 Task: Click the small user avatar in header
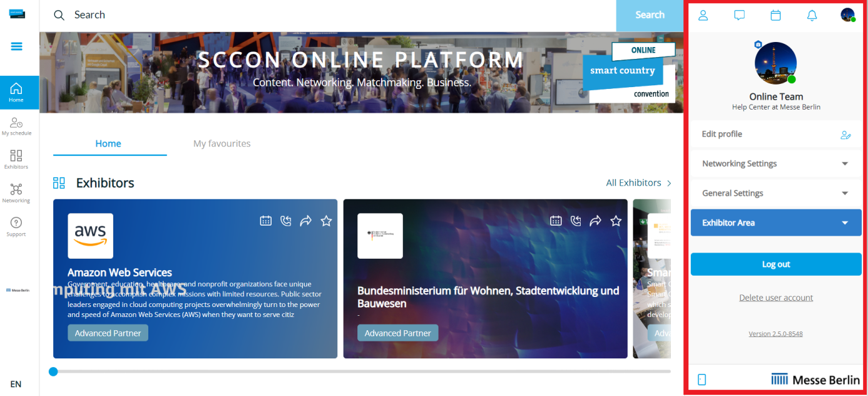click(x=847, y=15)
